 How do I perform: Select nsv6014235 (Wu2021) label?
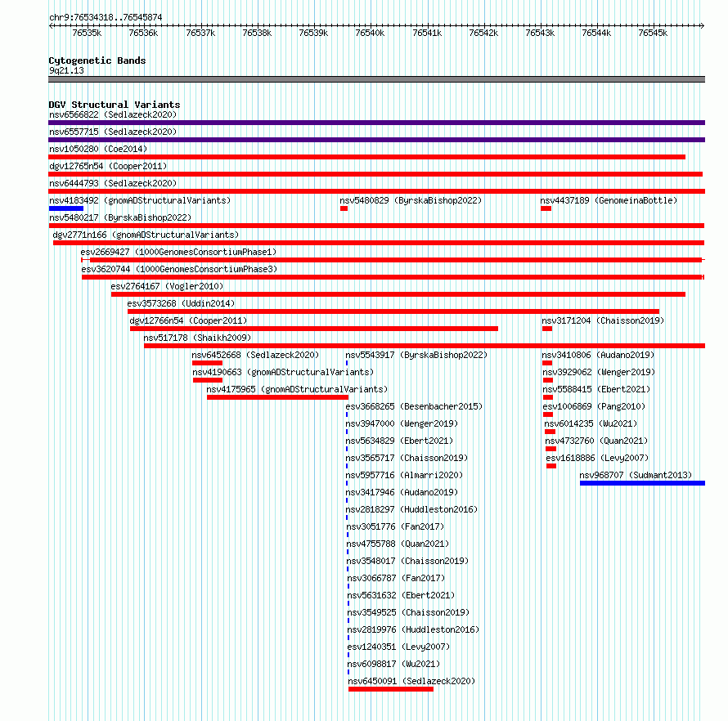591,423
